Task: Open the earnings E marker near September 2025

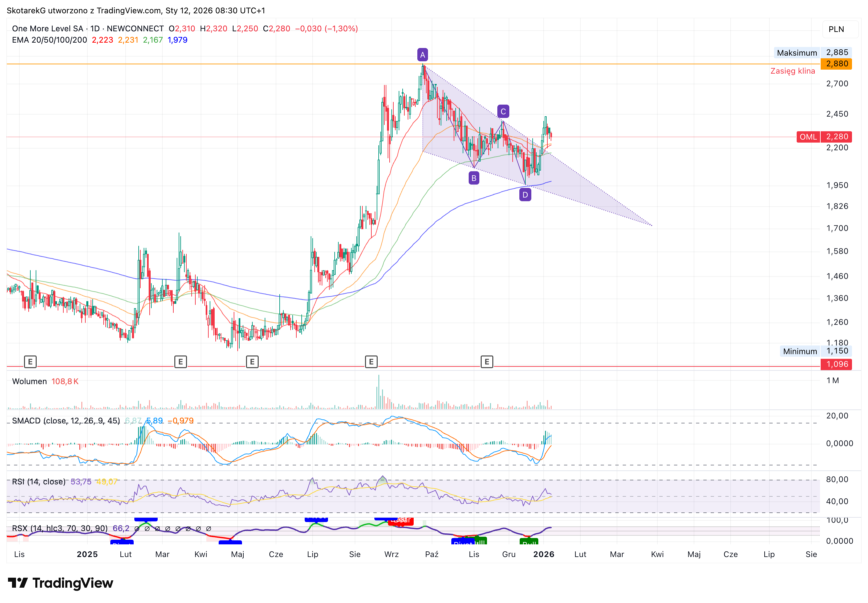Action: [x=371, y=362]
